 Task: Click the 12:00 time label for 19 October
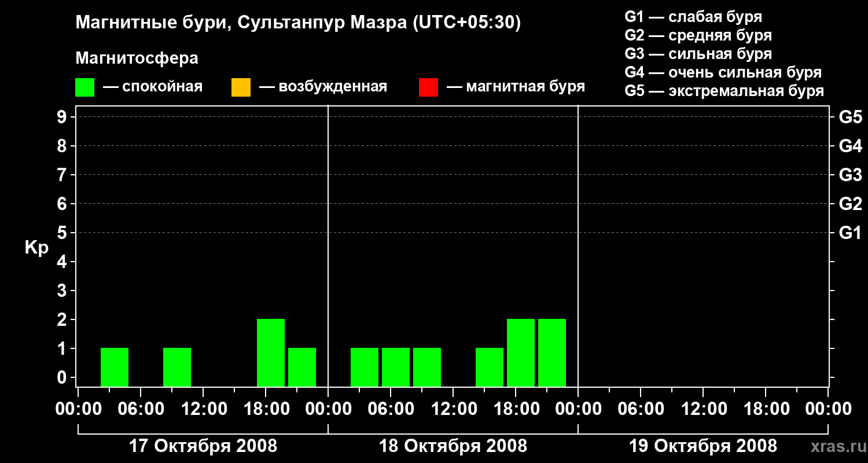(x=703, y=409)
